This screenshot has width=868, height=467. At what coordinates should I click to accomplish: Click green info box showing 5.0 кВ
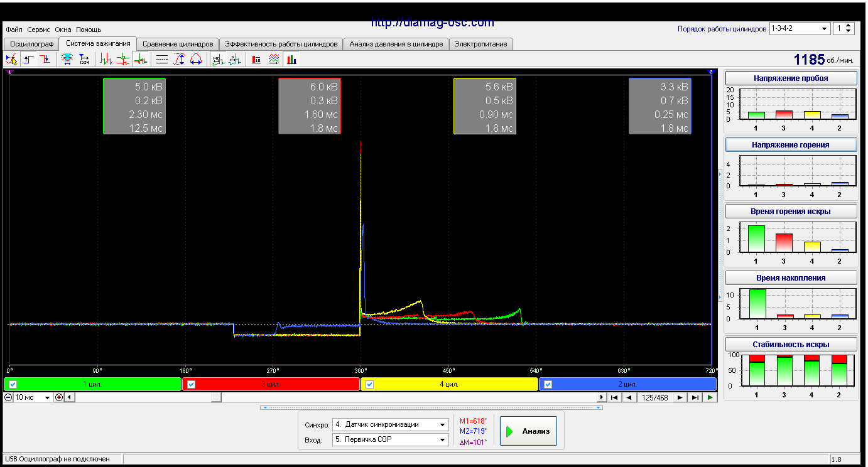click(x=134, y=106)
